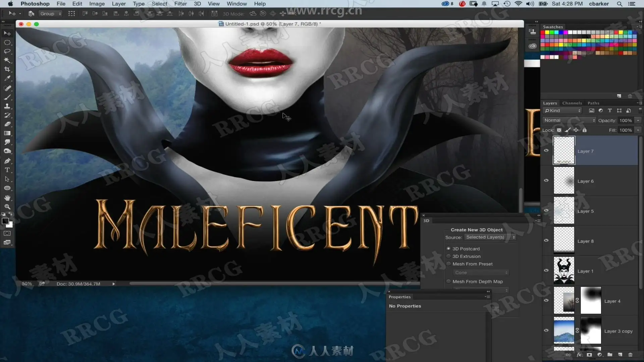Open the Cone mesh preset dropdown
This screenshot has height=362, width=644.
(x=481, y=273)
